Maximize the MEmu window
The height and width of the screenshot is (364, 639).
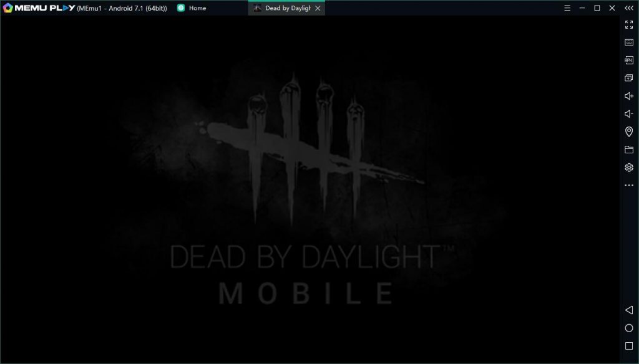click(597, 7)
